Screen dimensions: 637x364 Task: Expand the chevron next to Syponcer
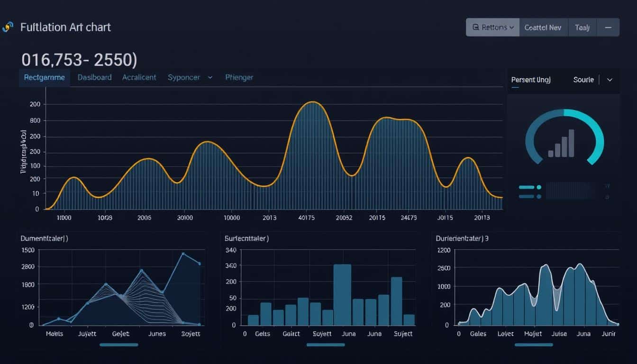(210, 77)
